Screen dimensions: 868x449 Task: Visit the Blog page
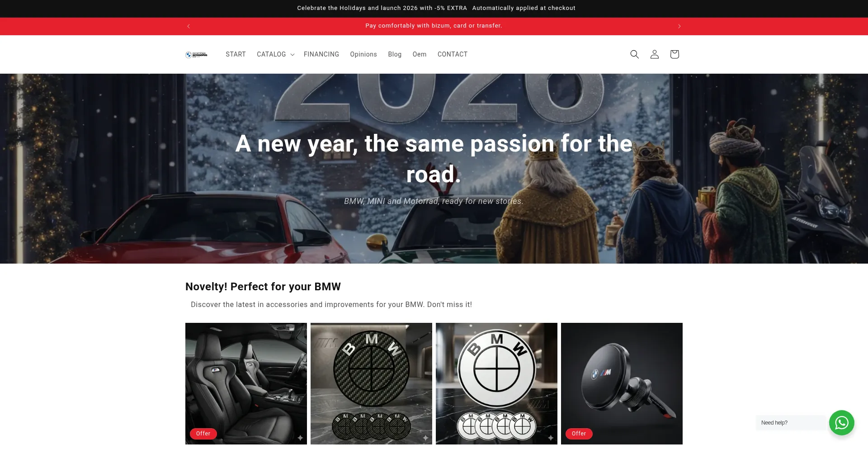395,54
